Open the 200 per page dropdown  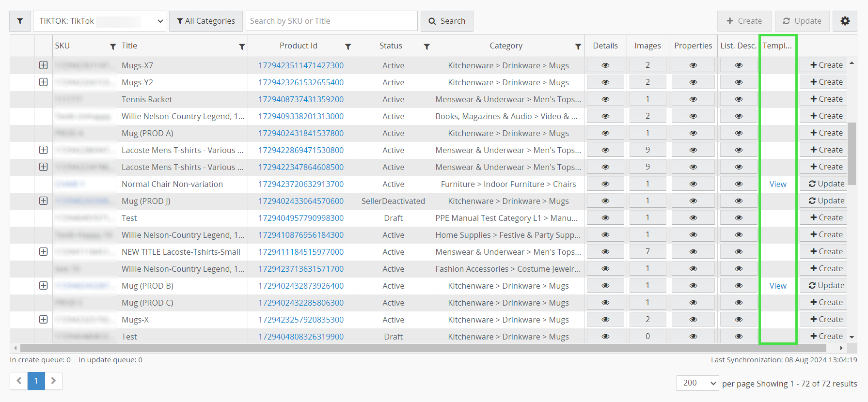[697, 383]
